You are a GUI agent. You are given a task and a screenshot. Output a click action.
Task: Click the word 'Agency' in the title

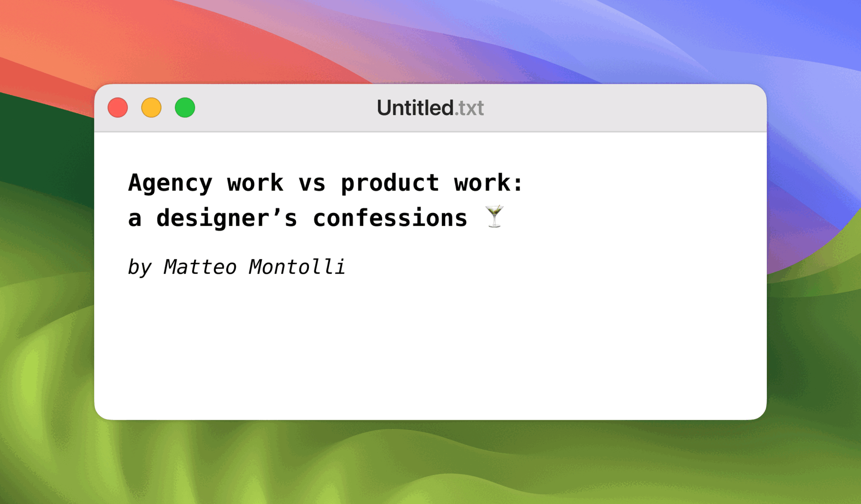point(170,182)
